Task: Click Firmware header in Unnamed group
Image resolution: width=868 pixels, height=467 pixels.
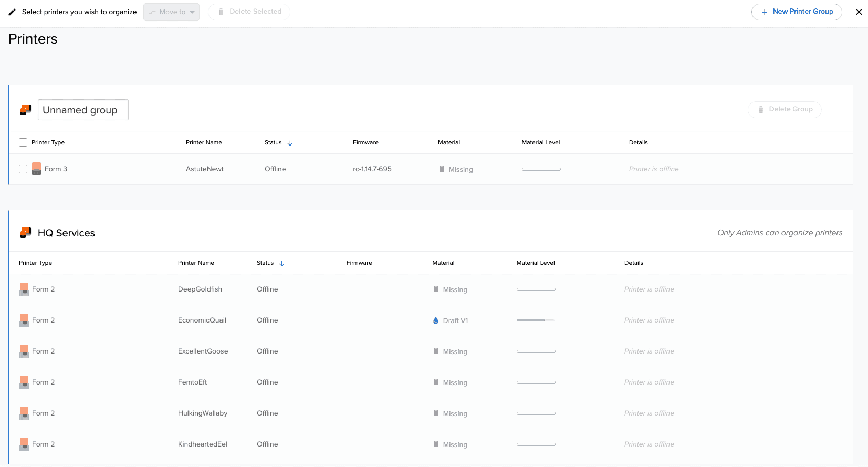Action: pos(365,142)
